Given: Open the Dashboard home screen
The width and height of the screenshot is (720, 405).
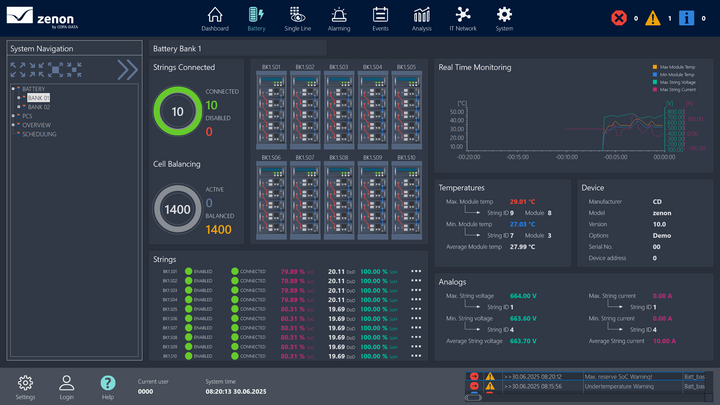Looking at the screenshot, I should (x=214, y=19).
